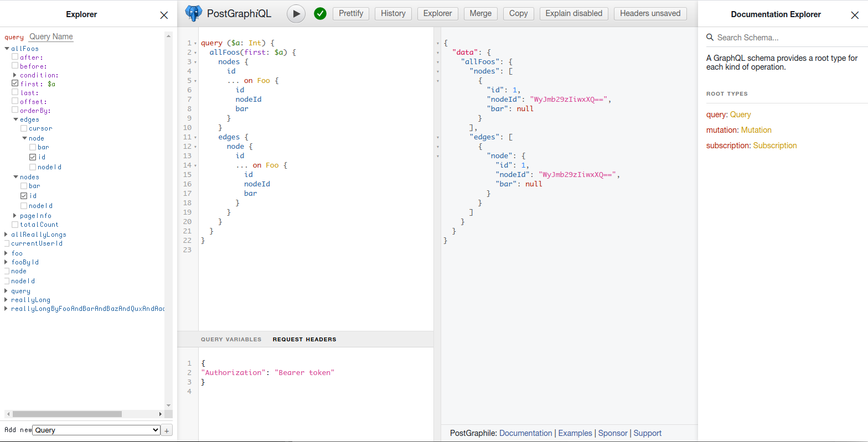Click the horizontal scroll-left arrow in Explorer

(x=8, y=414)
